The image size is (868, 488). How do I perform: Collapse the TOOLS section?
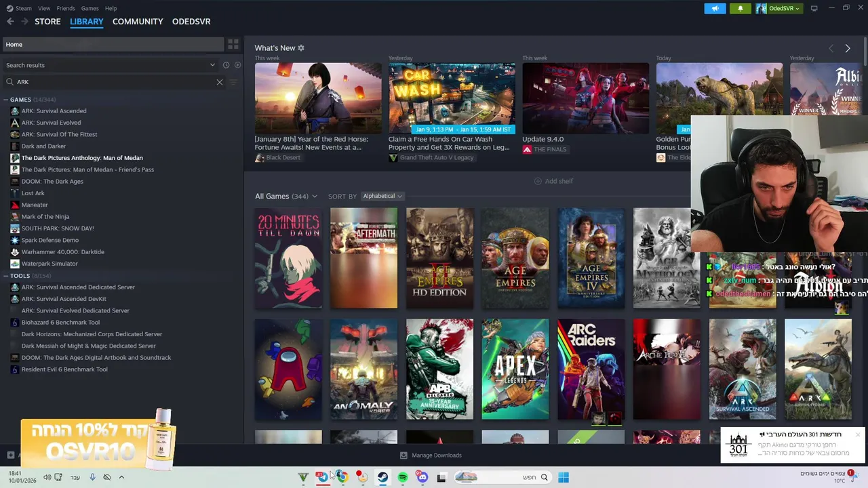[6, 276]
